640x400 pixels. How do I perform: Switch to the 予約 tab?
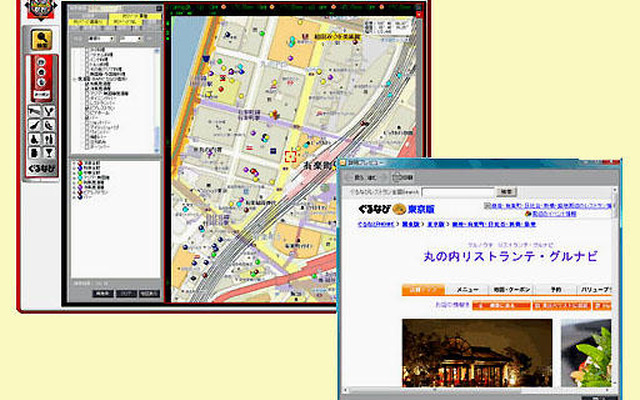[556, 290]
